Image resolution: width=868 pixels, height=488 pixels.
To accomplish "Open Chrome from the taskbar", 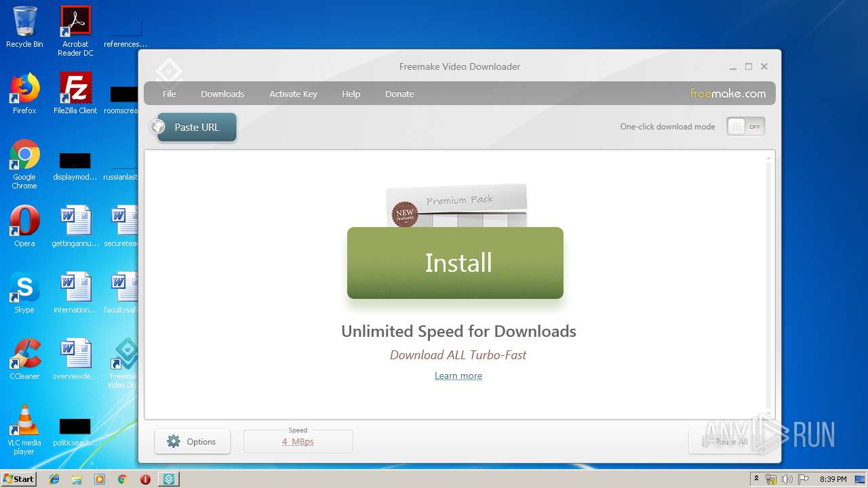I will tap(122, 479).
